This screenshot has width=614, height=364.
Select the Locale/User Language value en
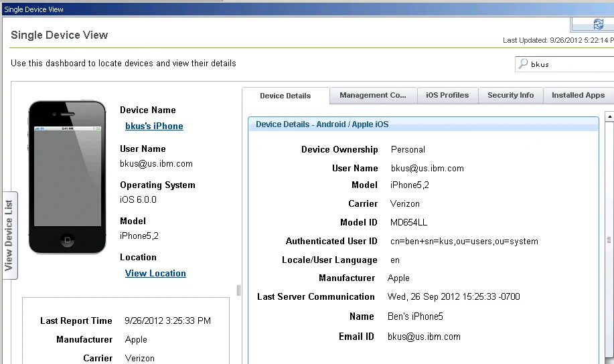coord(395,260)
